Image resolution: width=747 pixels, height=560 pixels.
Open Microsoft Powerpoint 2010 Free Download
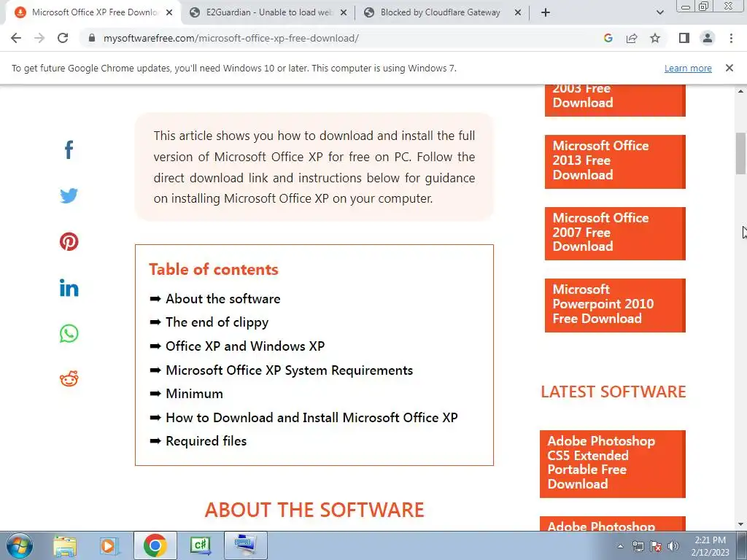point(614,306)
